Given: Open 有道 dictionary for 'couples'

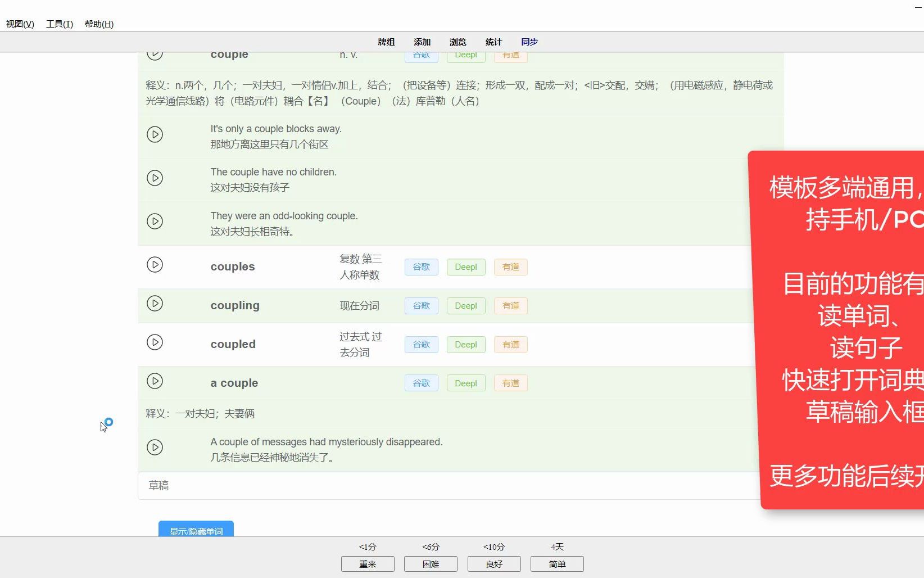Looking at the screenshot, I should (x=511, y=267).
